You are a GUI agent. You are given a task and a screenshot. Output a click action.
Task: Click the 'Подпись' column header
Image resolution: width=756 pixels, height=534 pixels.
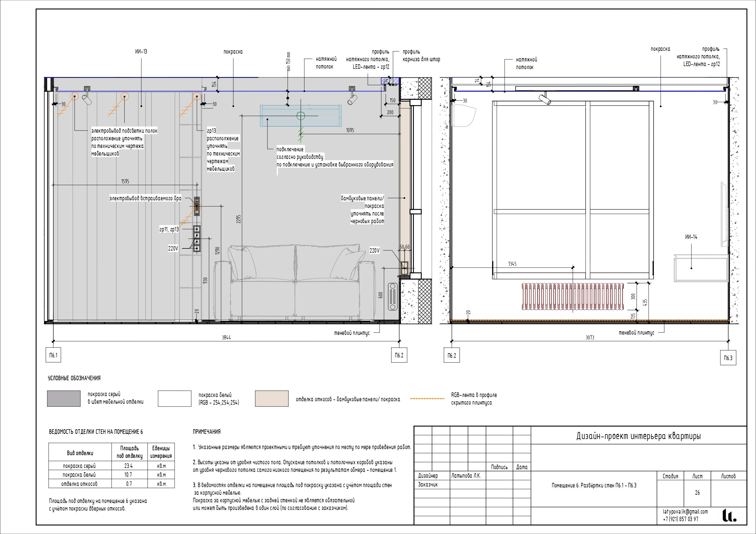tap(499, 467)
